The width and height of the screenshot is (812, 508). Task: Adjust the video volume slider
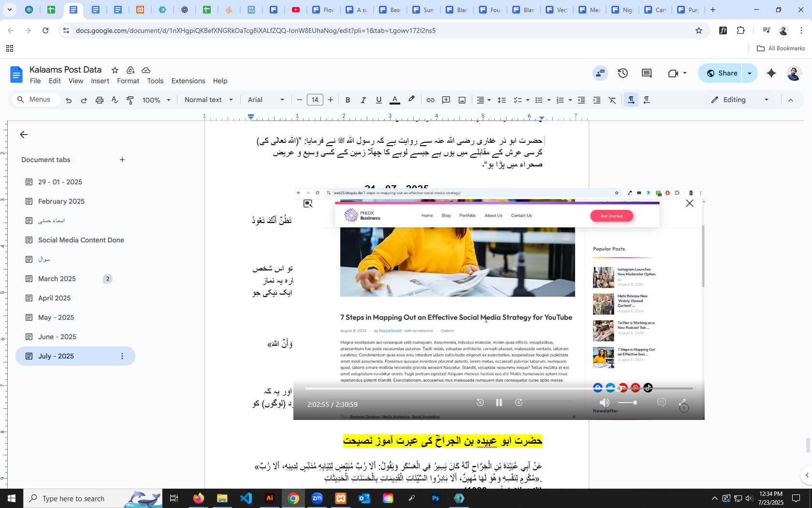pyautogui.click(x=627, y=403)
